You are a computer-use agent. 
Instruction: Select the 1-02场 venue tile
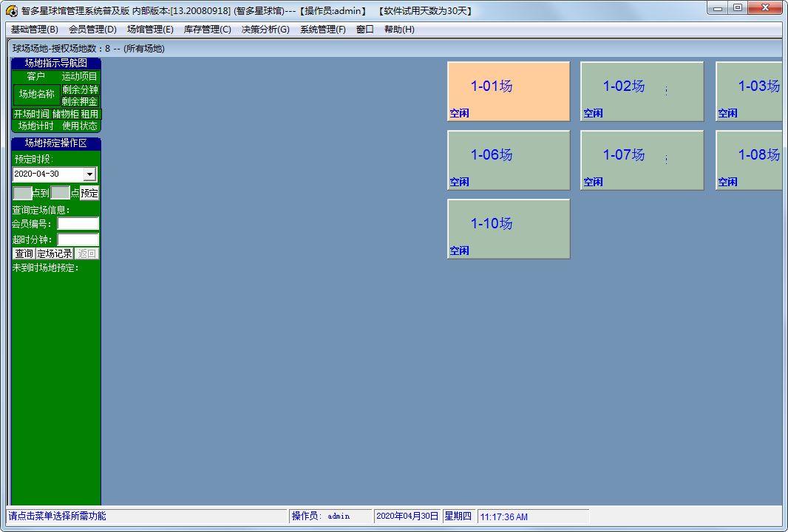tap(642, 92)
